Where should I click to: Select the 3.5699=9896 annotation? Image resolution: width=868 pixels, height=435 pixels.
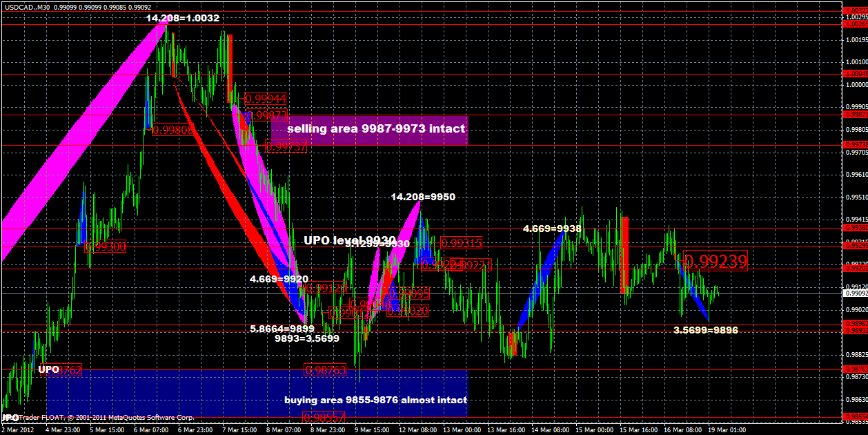tap(704, 331)
